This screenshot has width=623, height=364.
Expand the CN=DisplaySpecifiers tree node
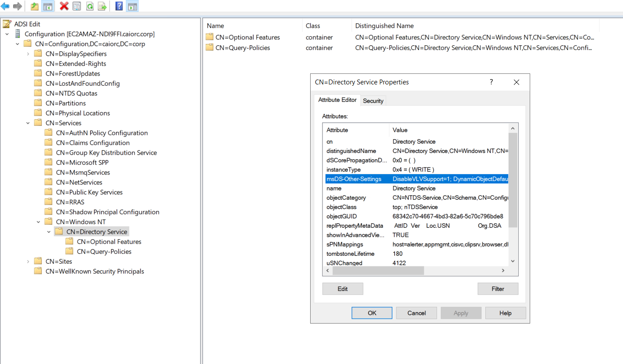click(x=28, y=54)
